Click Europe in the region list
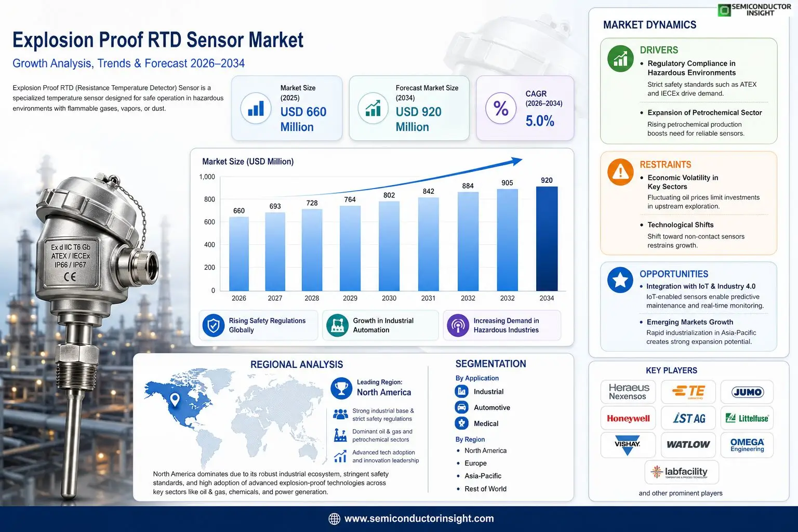The image size is (798, 532). pos(475,463)
